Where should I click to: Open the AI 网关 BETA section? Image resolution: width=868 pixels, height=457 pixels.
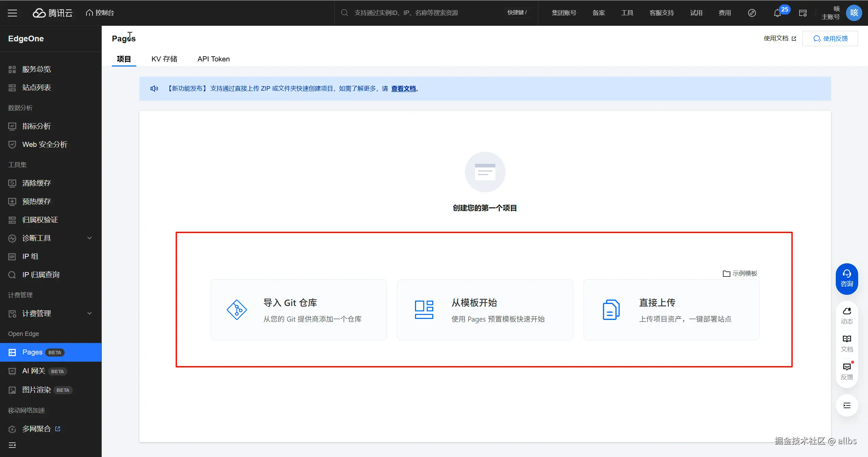tap(34, 371)
